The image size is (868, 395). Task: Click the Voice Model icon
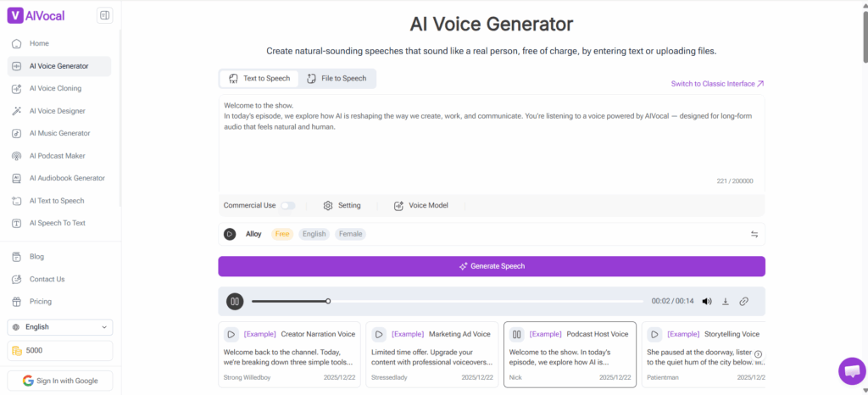coord(398,206)
